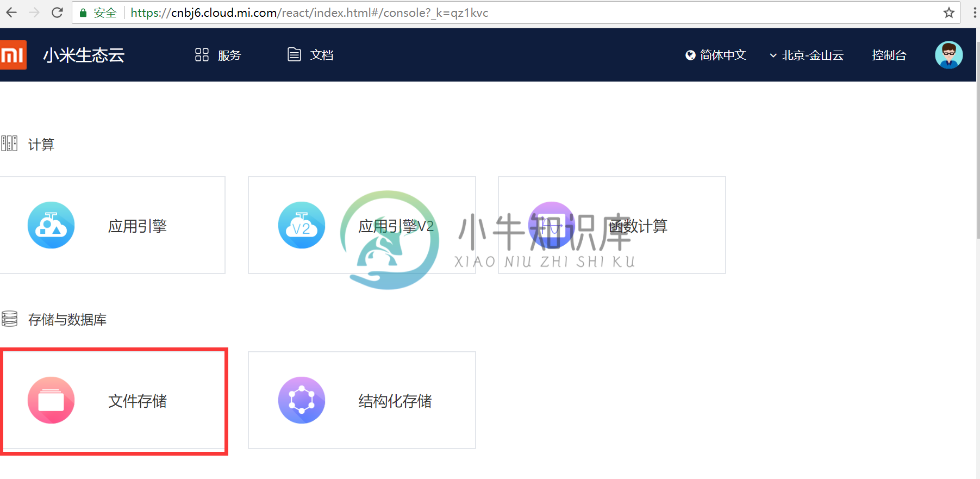Click the 小米生态云 brand title
The image size is (980, 479).
pyautogui.click(x=84, y=55)
